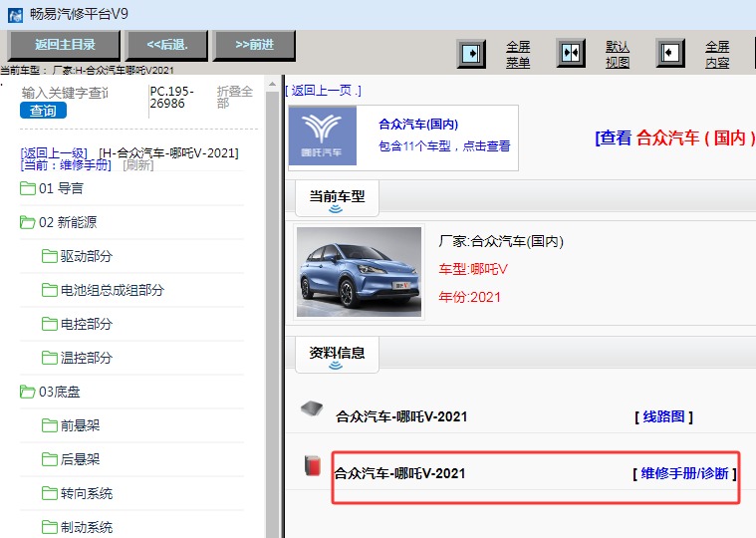Click the 驱动部分 folder icon
The image size is (756, 538).
click(x=49, y=256)
